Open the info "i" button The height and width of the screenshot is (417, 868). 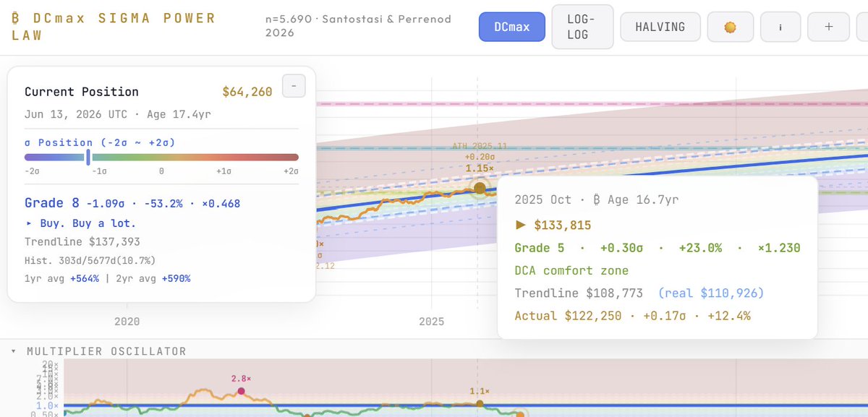[x=780, y=27]
